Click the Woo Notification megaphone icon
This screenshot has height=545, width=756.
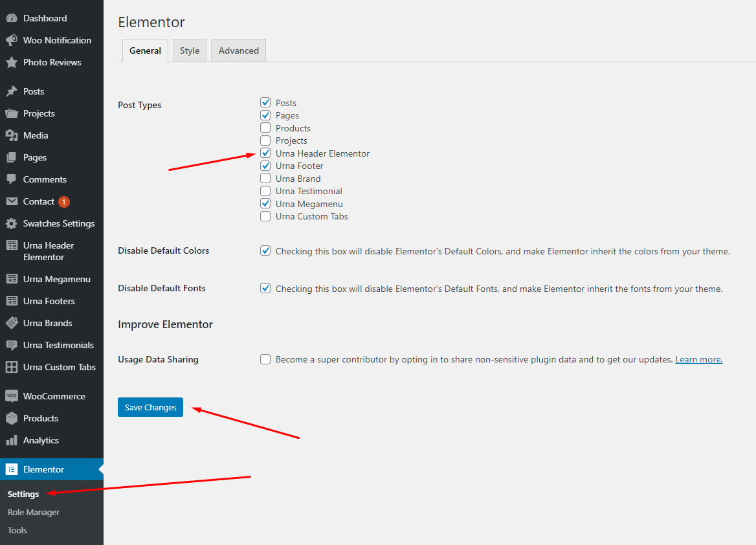(12, 41)
